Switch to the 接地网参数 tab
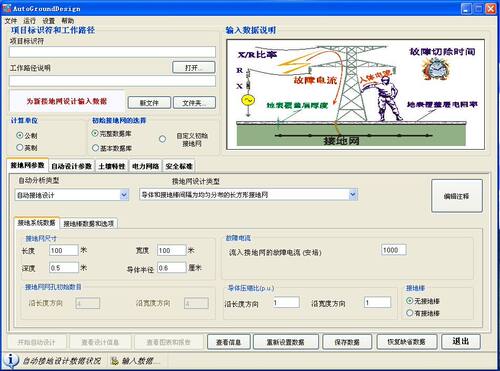 tap(27, 165)
